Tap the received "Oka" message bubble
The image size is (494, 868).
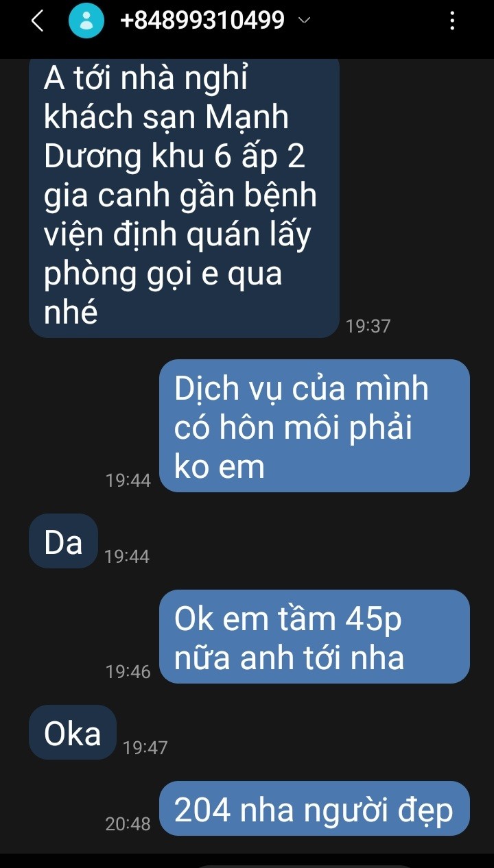(72, 733)
